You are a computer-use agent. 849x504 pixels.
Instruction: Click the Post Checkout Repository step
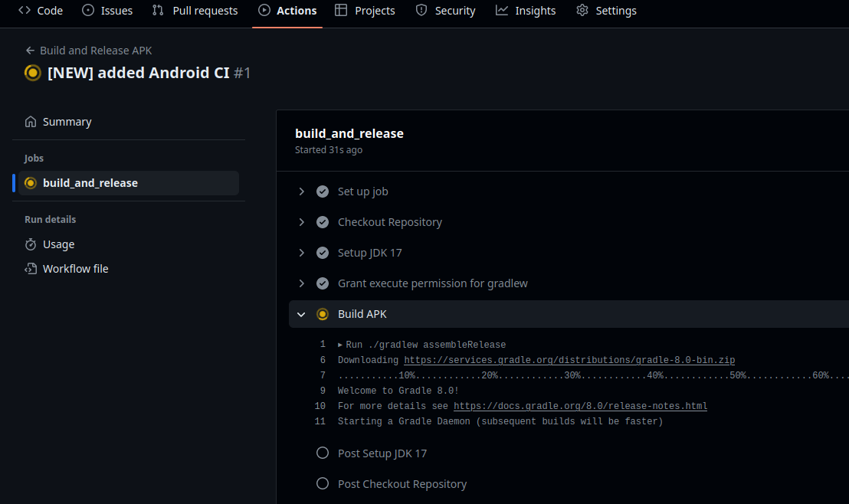(x=402, y=484)
